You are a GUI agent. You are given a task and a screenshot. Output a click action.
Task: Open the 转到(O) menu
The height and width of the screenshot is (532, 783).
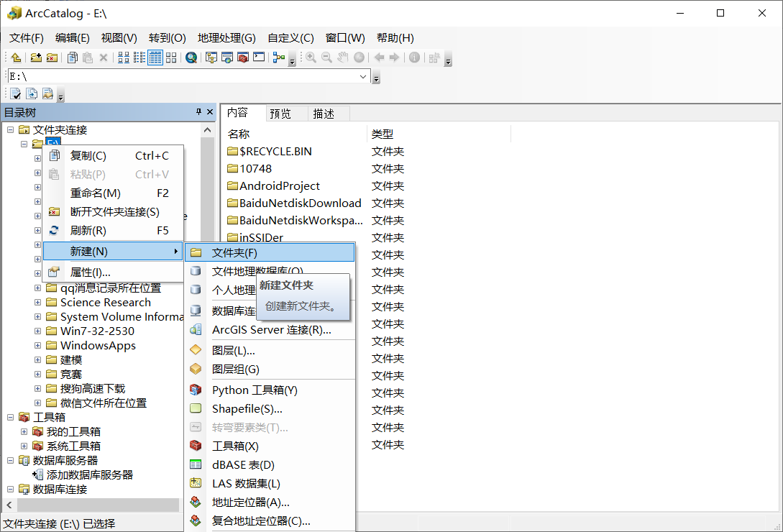(x=168, y=38)
